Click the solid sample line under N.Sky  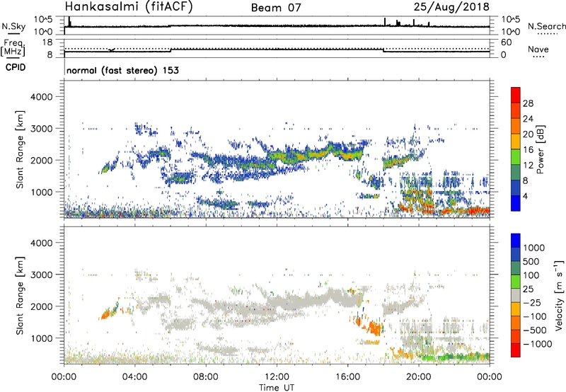coord(13,34)
